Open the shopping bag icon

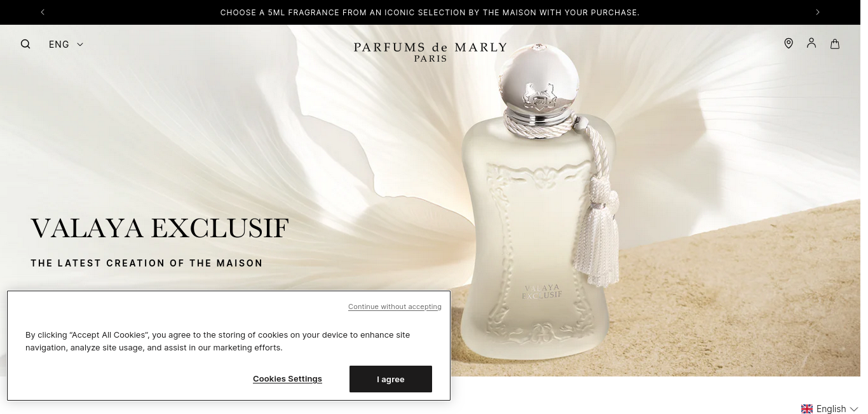(835, 43)
